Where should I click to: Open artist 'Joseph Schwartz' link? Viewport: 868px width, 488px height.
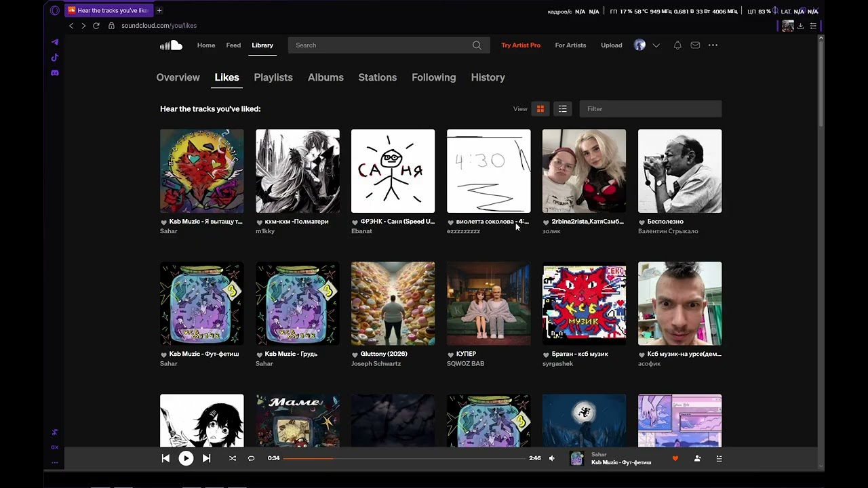[x=376, y=364]
